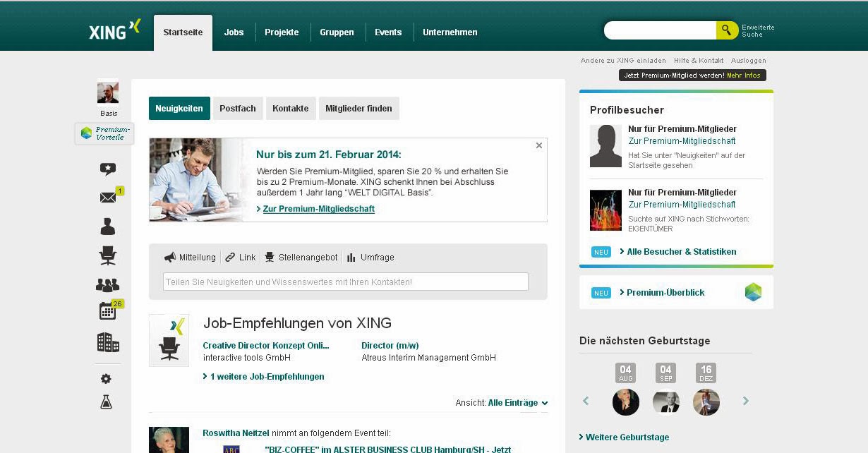
Task: Click the Premium-Überblick hexagon icon
Action: 753,292
